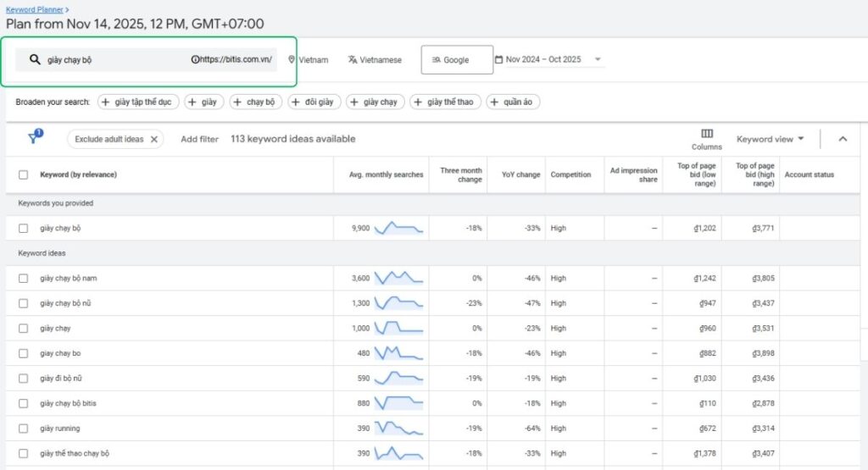Expand the Keyword view dropdown

coord(770,139)
